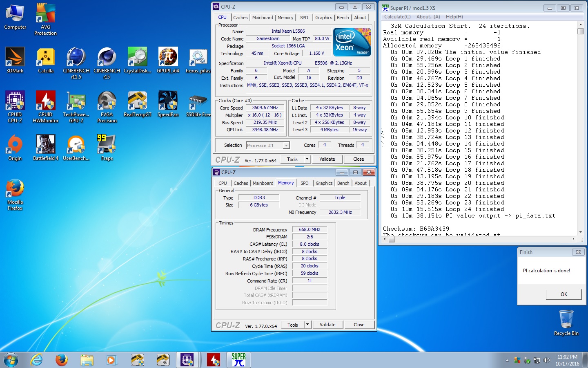
Task: Open CINEBENCH r15 desktop icon
Action: coord(107,63)
